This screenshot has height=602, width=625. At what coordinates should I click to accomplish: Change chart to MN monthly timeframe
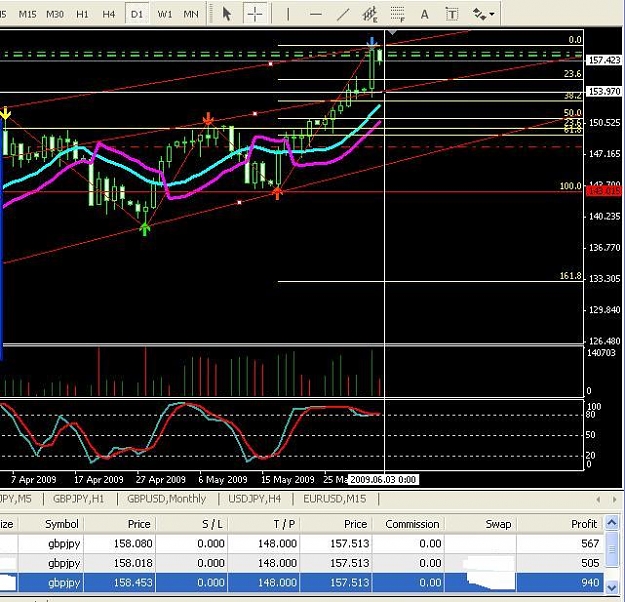[191, 14]
